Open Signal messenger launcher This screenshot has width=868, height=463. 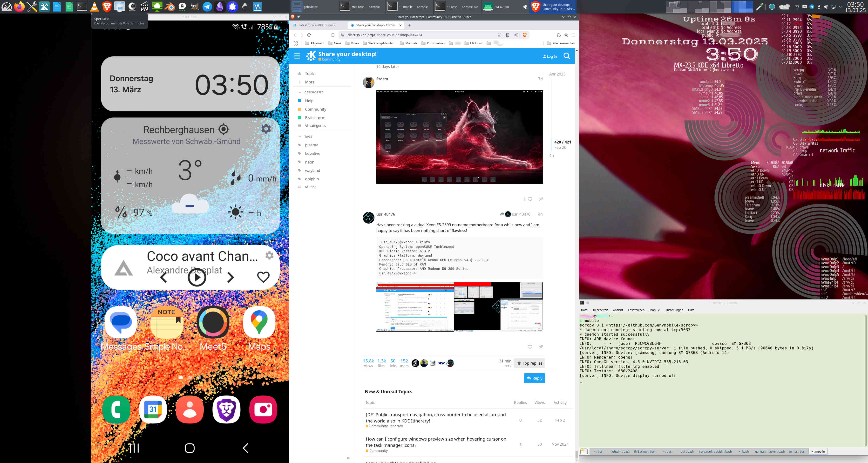tap(232, 7)
